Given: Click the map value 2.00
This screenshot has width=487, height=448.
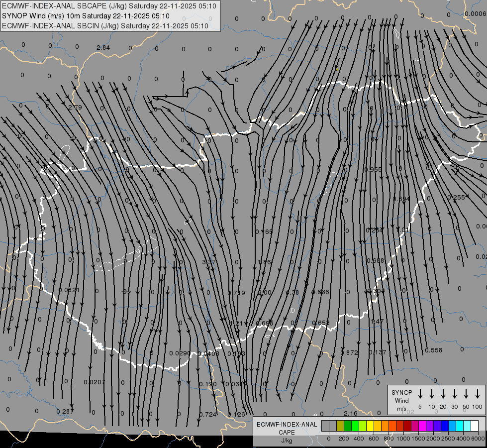Looking at the screenshot, I should tap(265, 293).
